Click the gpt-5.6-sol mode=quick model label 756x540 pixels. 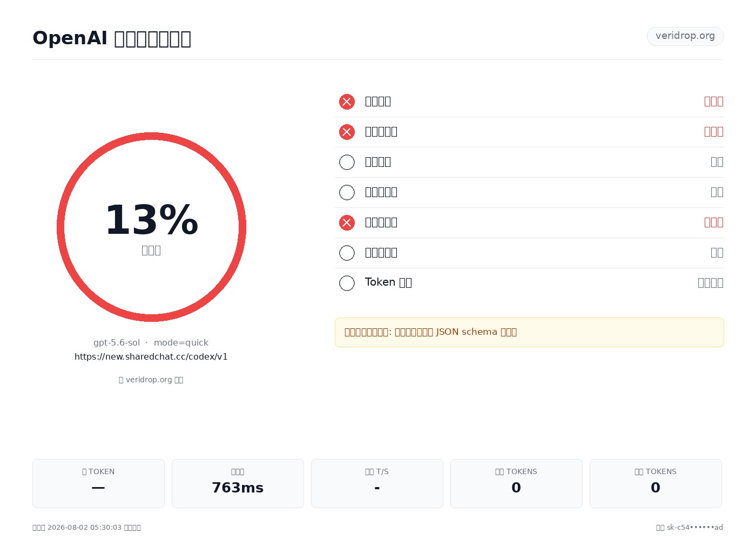(151, 342)
